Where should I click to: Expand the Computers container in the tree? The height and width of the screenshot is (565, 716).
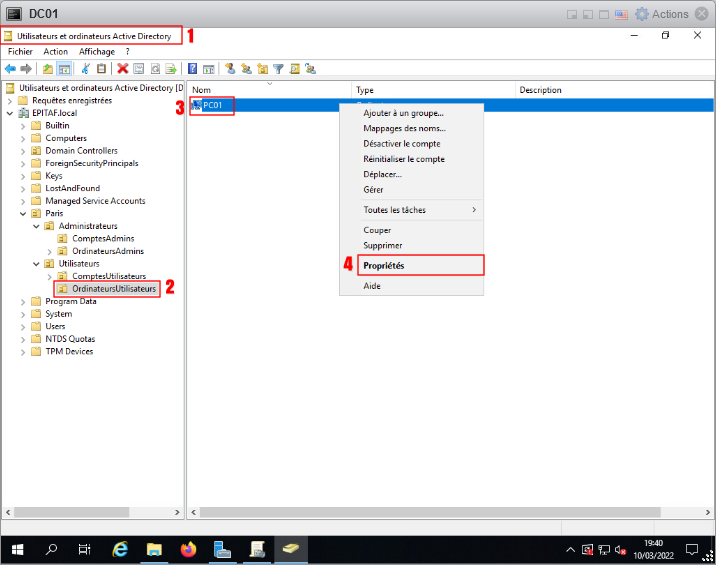tap(23, 138)
